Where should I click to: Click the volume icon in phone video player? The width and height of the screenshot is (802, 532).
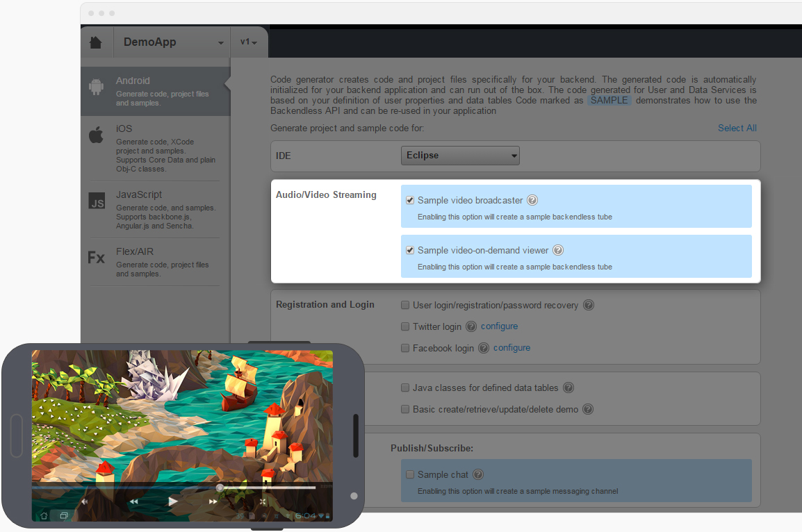pyautogui.click(x=85, y=501)
